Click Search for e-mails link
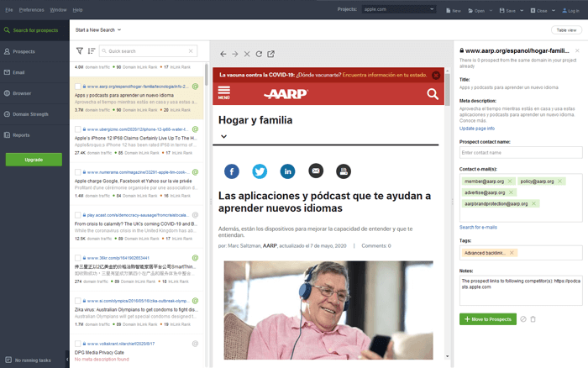588x368 pixels. pos(478,228)
